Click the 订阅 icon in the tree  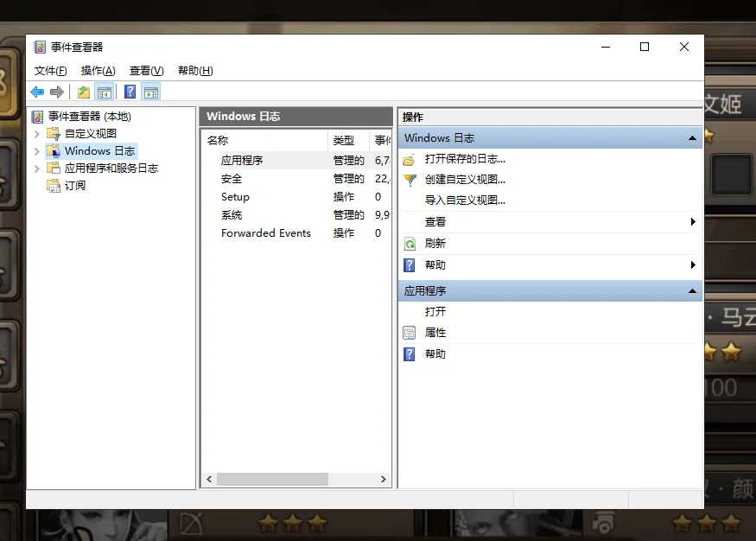coord(54,186)
